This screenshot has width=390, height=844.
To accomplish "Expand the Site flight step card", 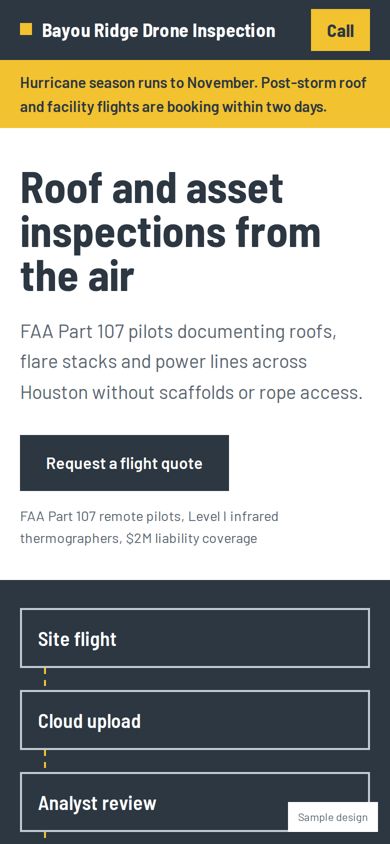I will (195, 638).
